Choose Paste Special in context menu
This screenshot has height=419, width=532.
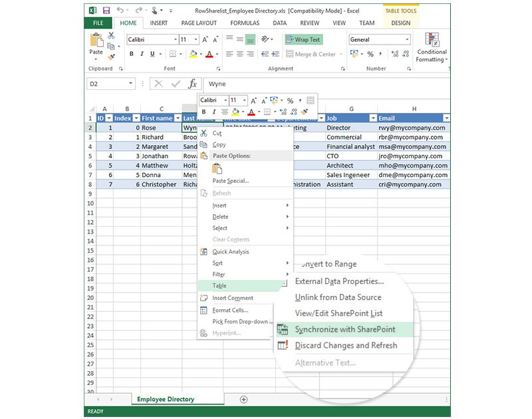(245, 181)
